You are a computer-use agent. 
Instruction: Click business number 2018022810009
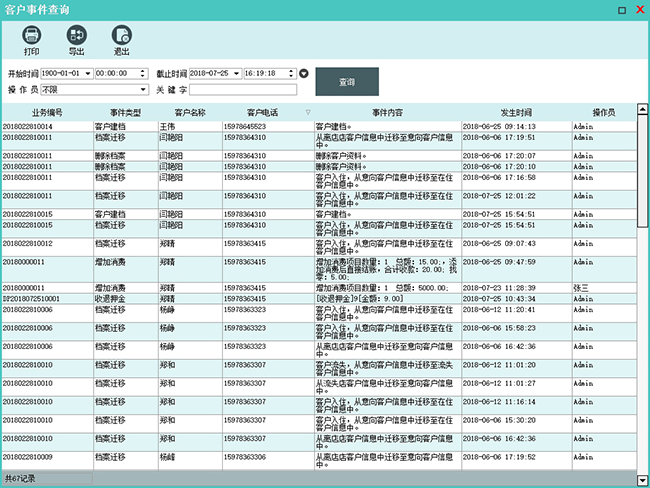(27, 457)
